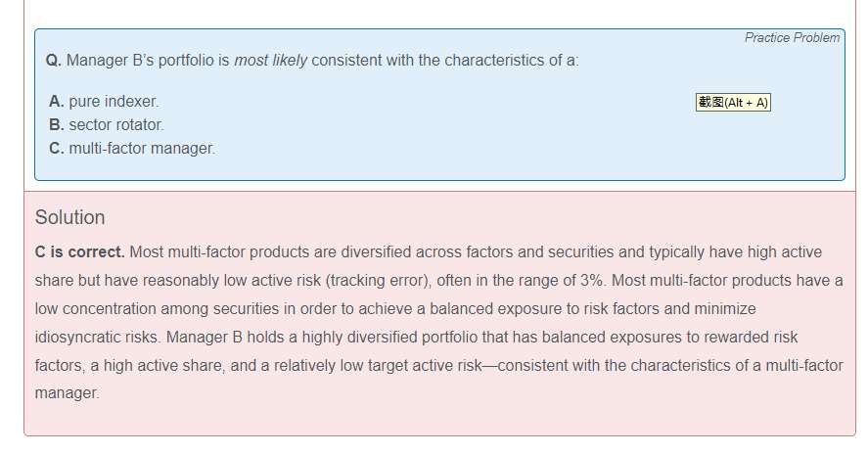Click the "3%" figure in the solution
Screen dimensions: 868x454
591,281
